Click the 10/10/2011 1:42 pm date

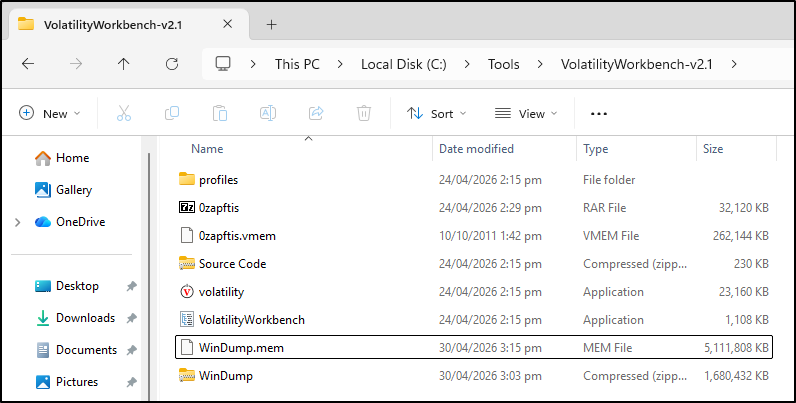click(490, 236)
